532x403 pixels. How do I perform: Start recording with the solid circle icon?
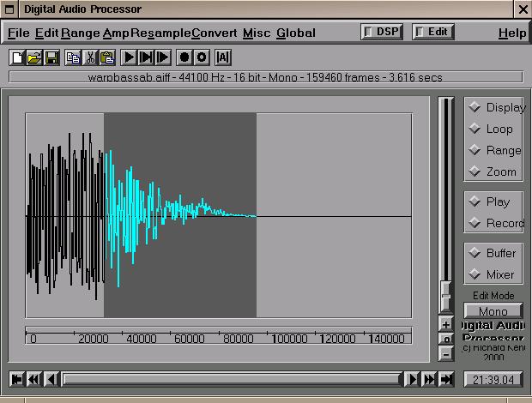tap(184, 57)
